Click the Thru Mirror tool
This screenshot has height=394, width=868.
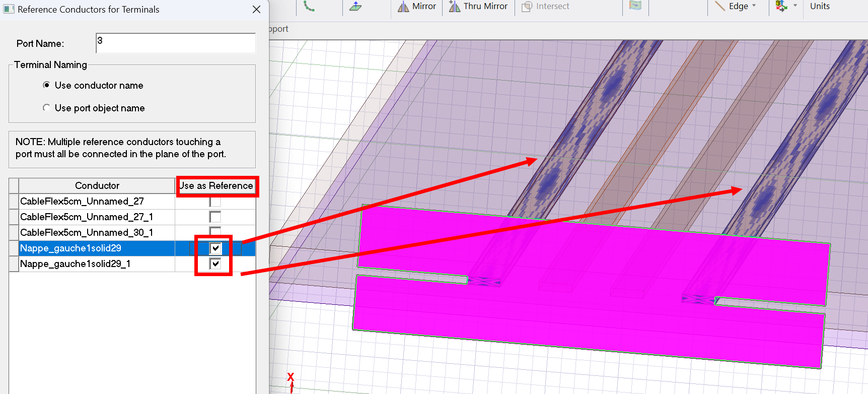coord(478,7)
